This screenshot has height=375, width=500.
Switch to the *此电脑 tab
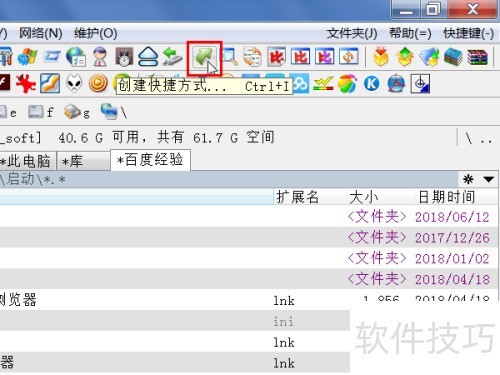(28, 161)
